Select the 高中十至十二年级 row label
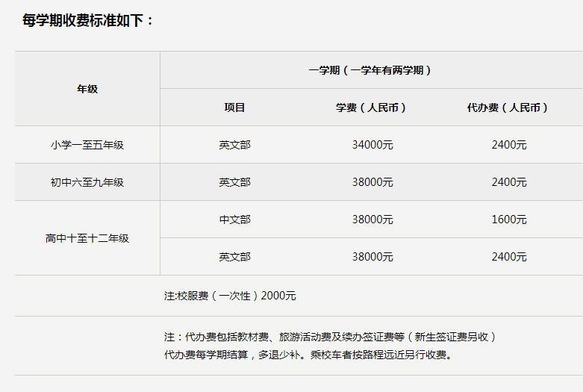Image resolution: width=583 pixels, height=392 pixels. [x=87, y=238]
